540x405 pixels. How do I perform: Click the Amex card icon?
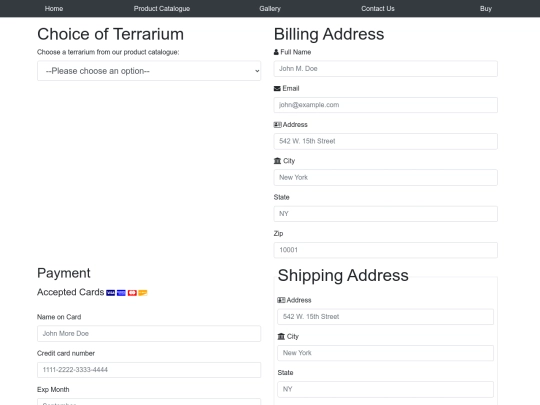[121, 293]
